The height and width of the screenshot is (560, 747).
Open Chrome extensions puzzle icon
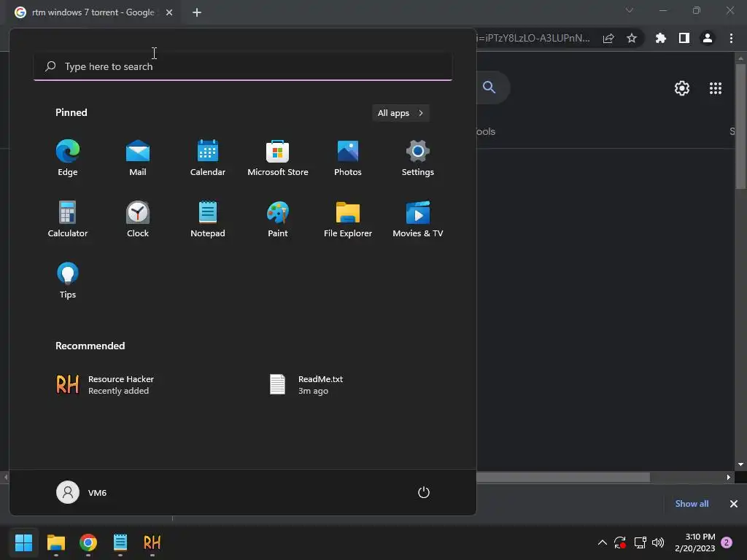pyautogui.click(x=661, y=39)
